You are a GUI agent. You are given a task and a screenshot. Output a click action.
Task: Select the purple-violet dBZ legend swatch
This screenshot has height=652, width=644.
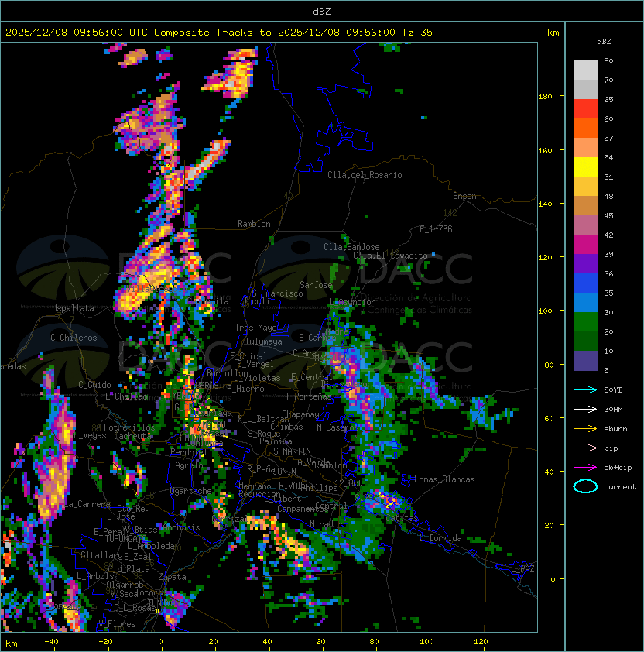tap(585, 263)
